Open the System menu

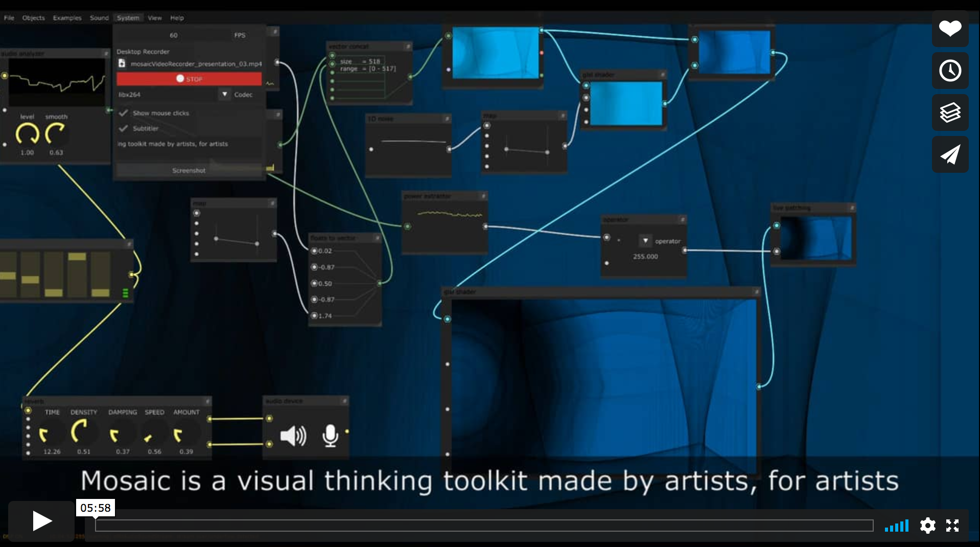[x=128, y=18]
